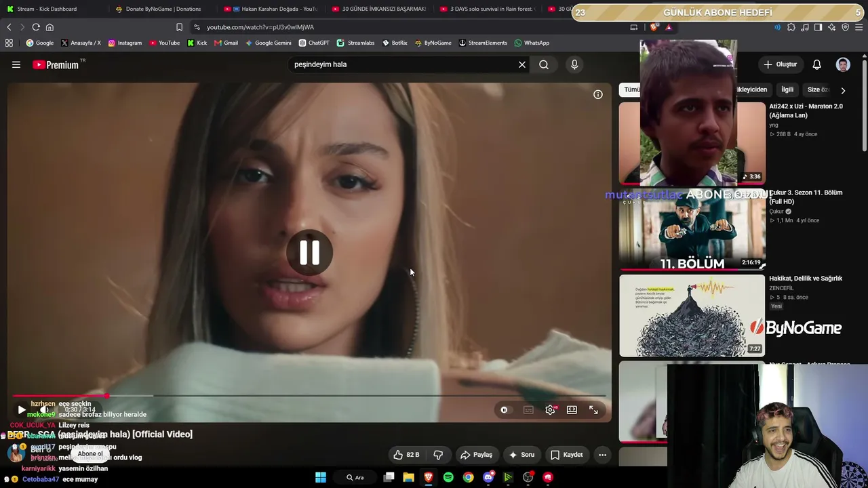Switch to Hakan Karahan Doğada tab
This screenshot has width=868, height=488.
(272, 9)
